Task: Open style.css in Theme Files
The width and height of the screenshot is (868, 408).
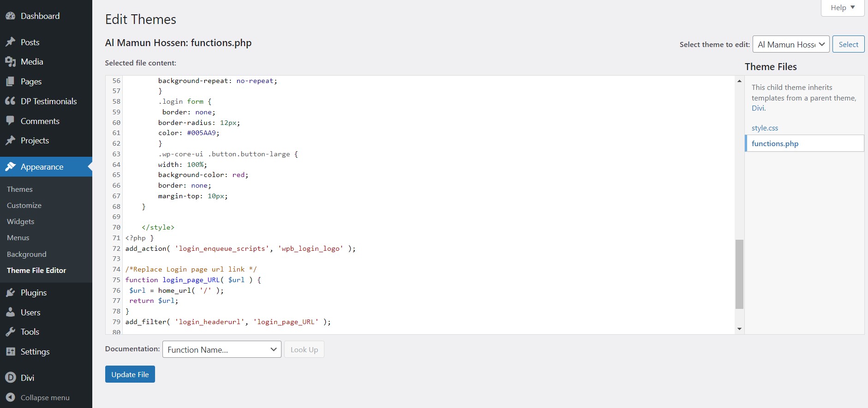Action: pyautogui.click(x=765, y=128)
